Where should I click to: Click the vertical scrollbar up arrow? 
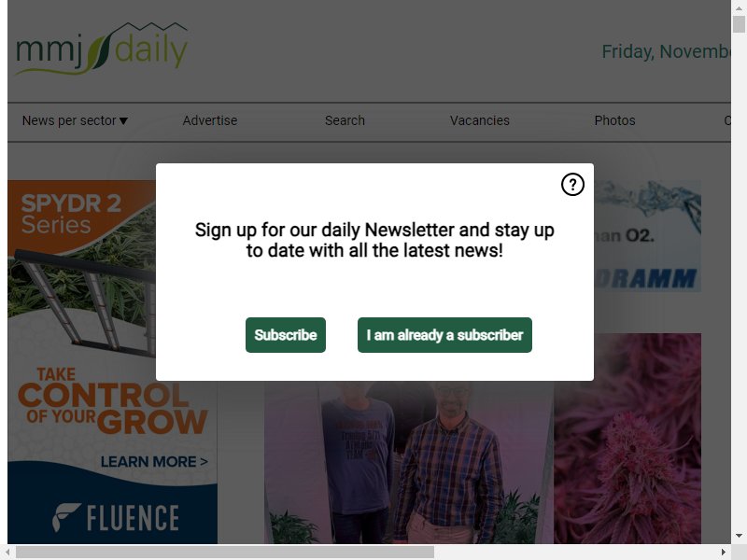[x=739, y=7]
